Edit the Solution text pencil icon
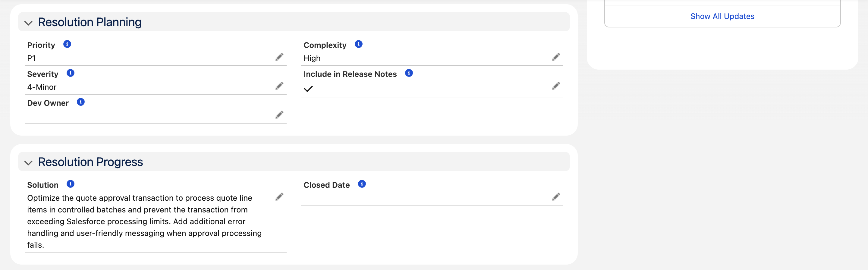The width and height of the screenshot is (868, 270). 279,197
